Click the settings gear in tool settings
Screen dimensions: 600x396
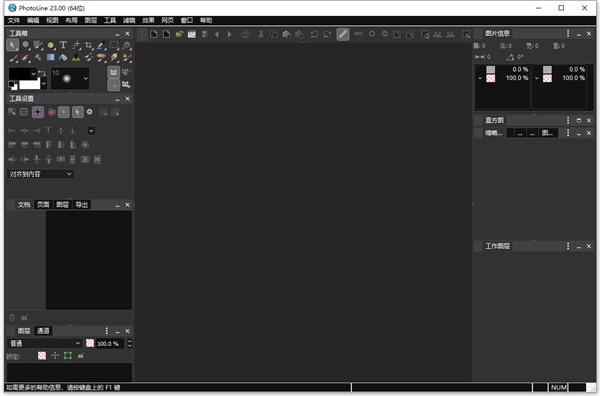(90, 112)
